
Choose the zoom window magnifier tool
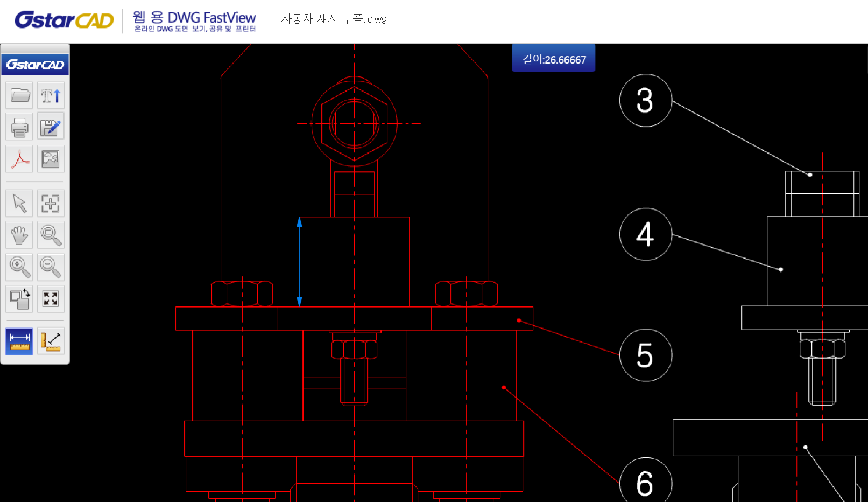click(51, 235)
